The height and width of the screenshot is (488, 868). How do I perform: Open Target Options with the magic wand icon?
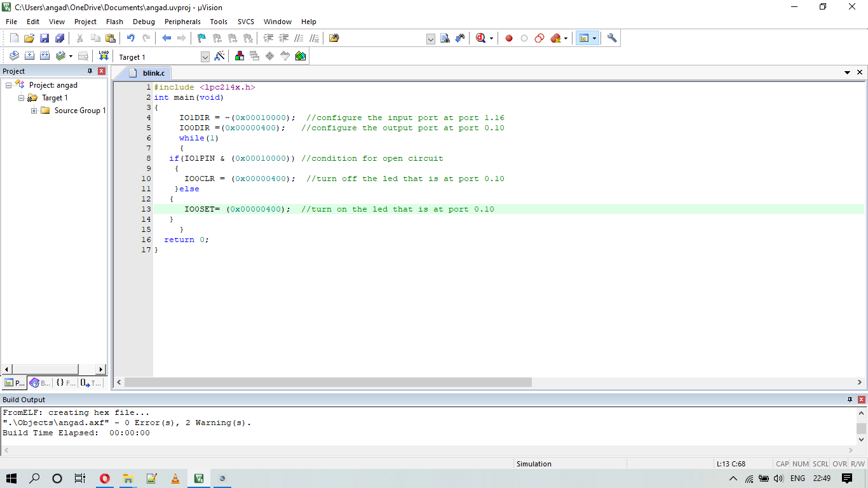click(219, 56)
